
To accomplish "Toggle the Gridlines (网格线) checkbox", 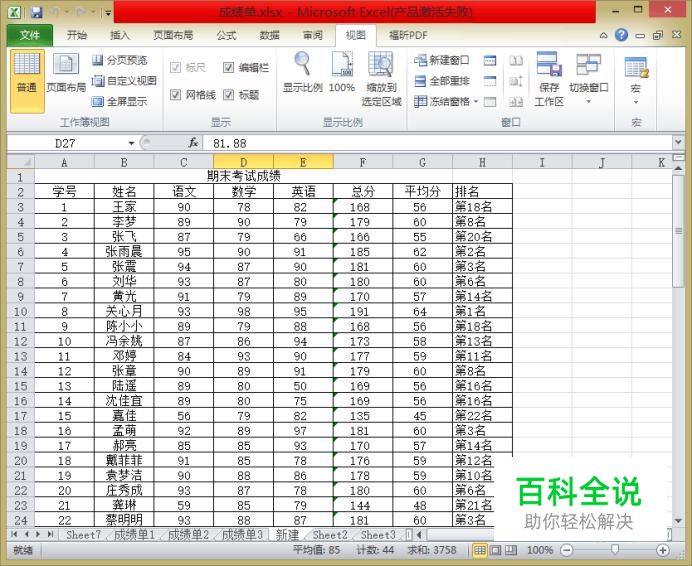I will coord(175,94).
